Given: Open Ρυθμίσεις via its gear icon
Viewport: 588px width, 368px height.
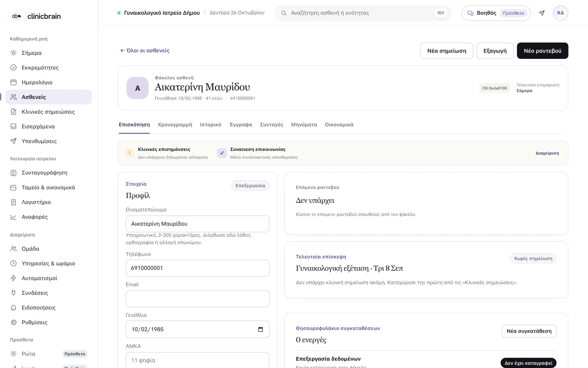Looking at the screenshot, I should [14, 322].
